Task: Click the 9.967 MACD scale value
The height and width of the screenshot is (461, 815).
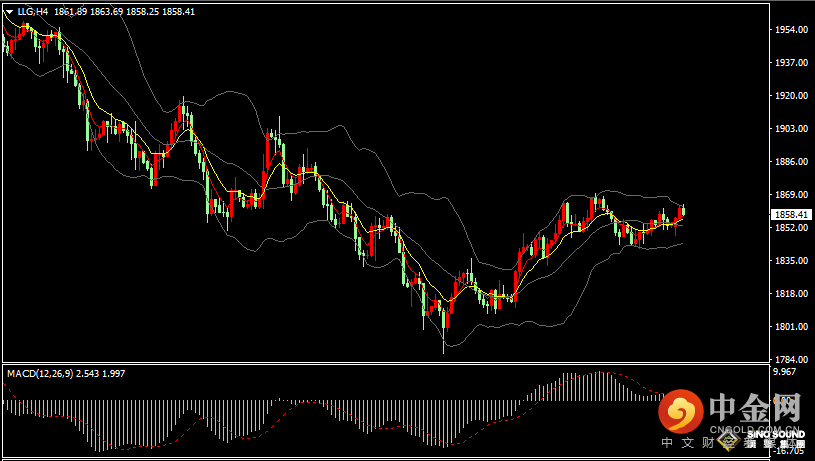Action: (785, 372)
